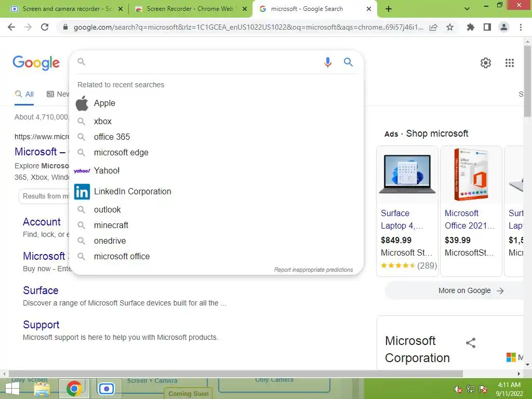Select the outlook suggestion
The height and width of the screenshot is (399, 532).
tap(217, 209)
